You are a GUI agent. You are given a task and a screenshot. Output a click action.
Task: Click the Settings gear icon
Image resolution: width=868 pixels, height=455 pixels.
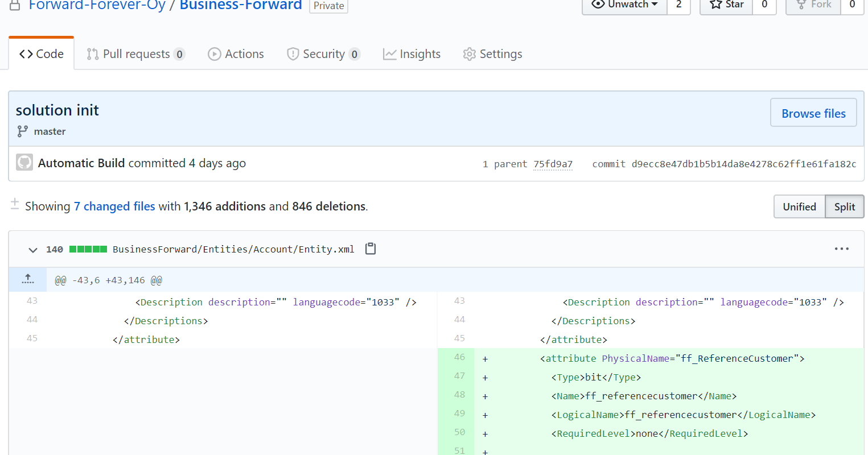469,54
